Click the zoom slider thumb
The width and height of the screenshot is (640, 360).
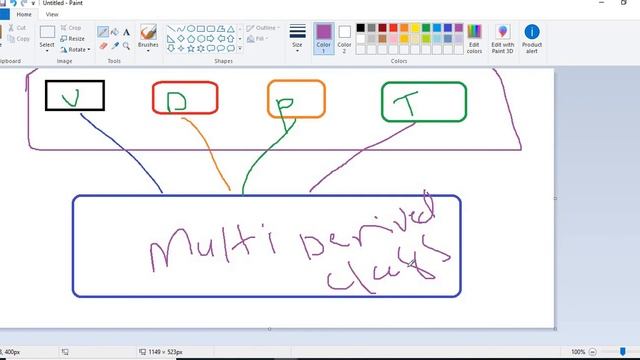point(622,351)
